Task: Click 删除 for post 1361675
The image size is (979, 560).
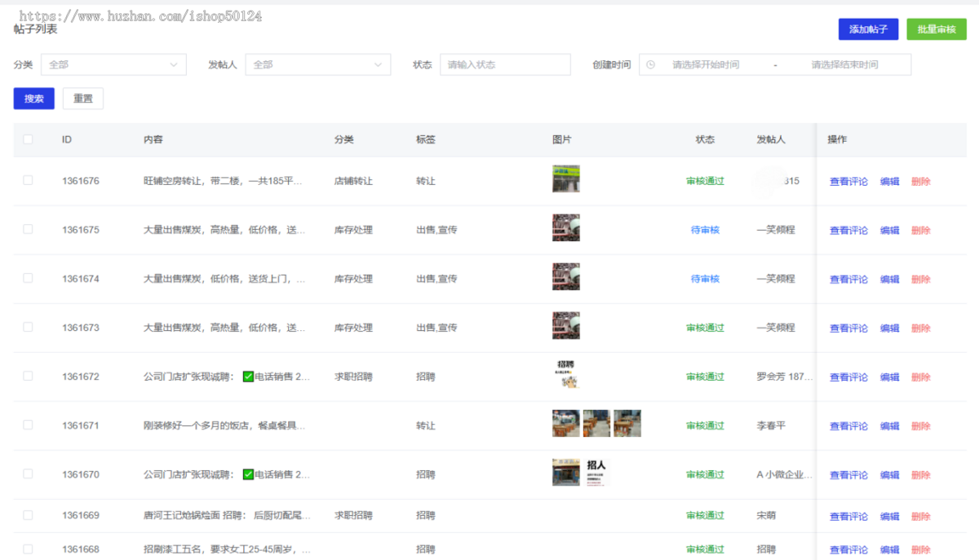Action: [921, 230]
